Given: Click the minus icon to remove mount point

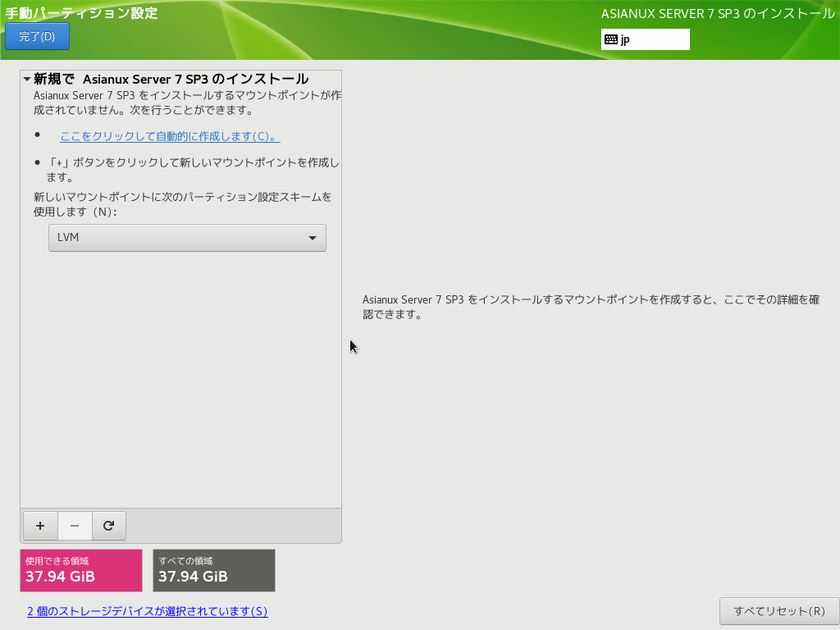Looking at the screenshot, I should pos(75,526).
